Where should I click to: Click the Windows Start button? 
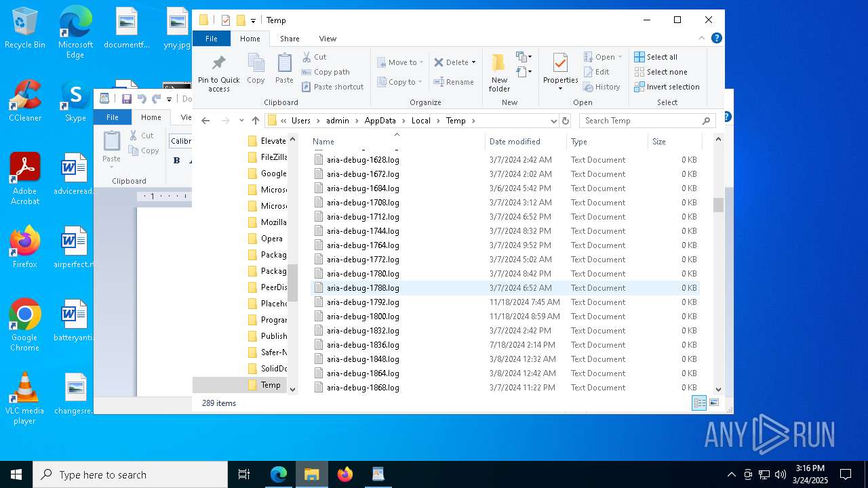coord(16,474)
